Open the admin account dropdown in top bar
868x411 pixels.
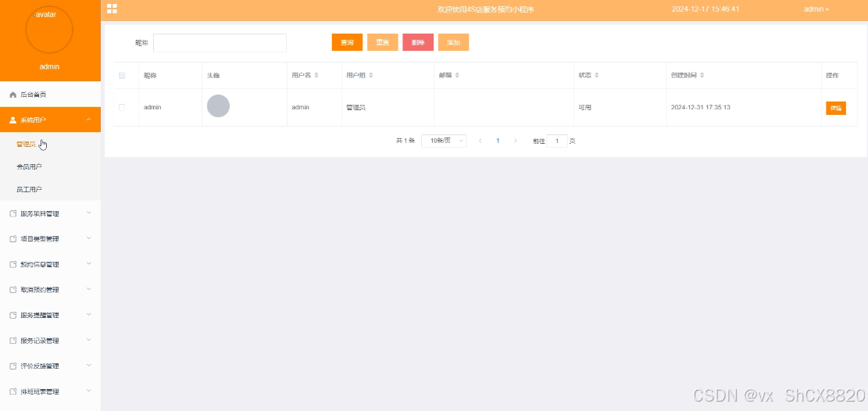[x=816, y=9]
